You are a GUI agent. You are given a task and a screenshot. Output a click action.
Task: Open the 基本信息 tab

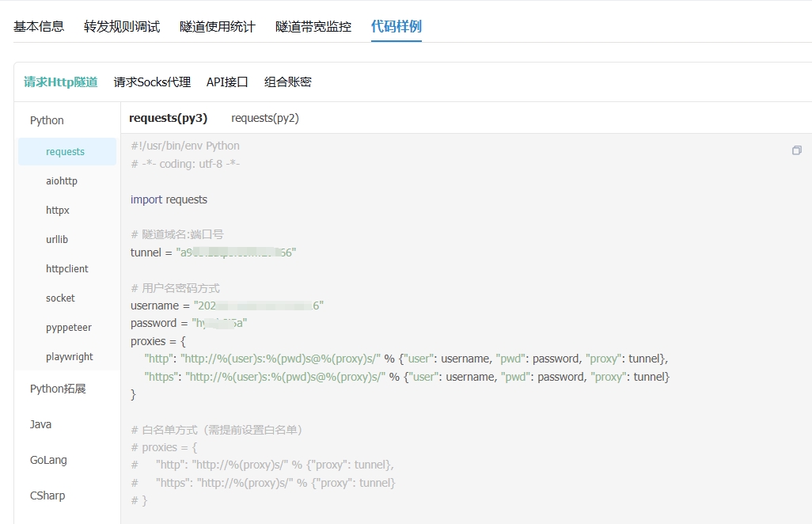[39, 26]
